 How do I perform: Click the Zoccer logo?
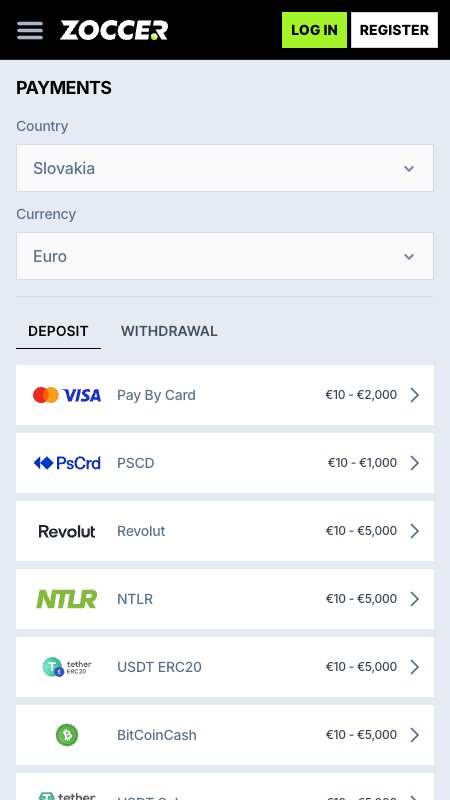pyautogui.click(x=114, y=30)
